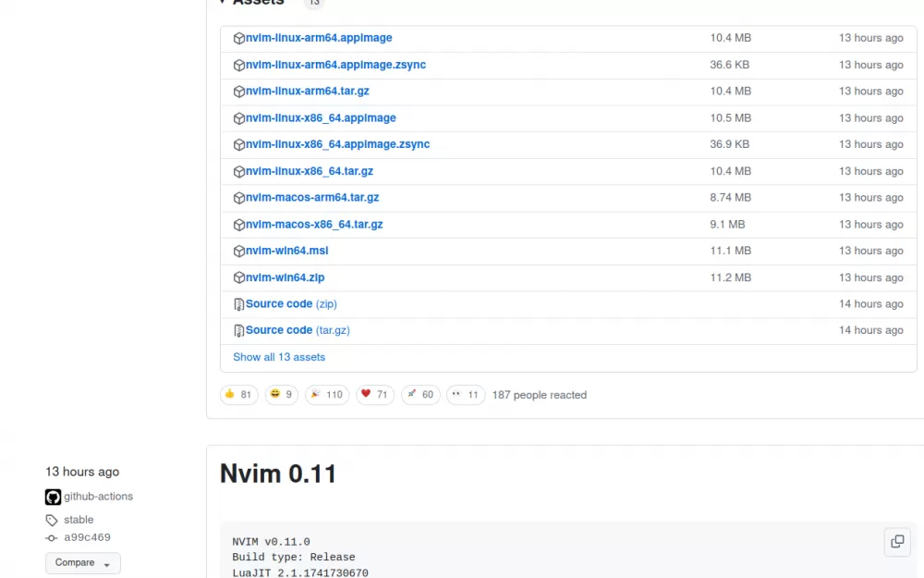Click package icon beside nvim-macos-arm64.tar.gz
Screen dimensions: 924x578
[238, 198]
